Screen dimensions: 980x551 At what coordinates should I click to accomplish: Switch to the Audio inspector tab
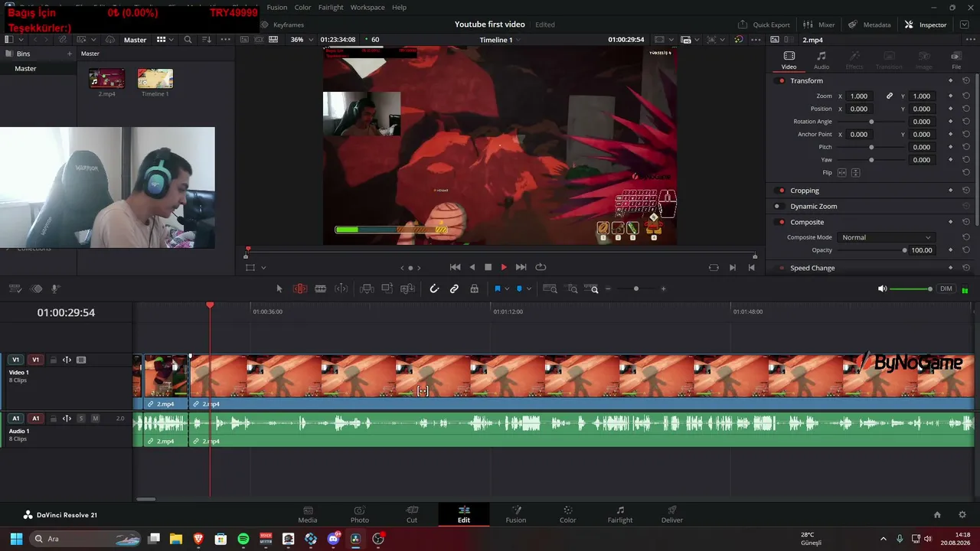point(821,60)
